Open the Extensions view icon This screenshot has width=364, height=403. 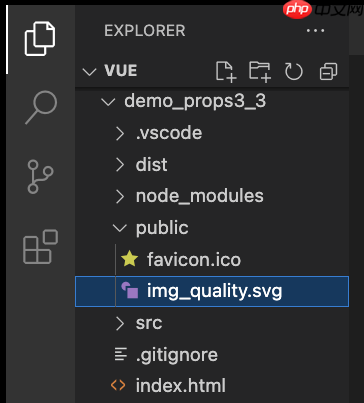pos(40,247)
